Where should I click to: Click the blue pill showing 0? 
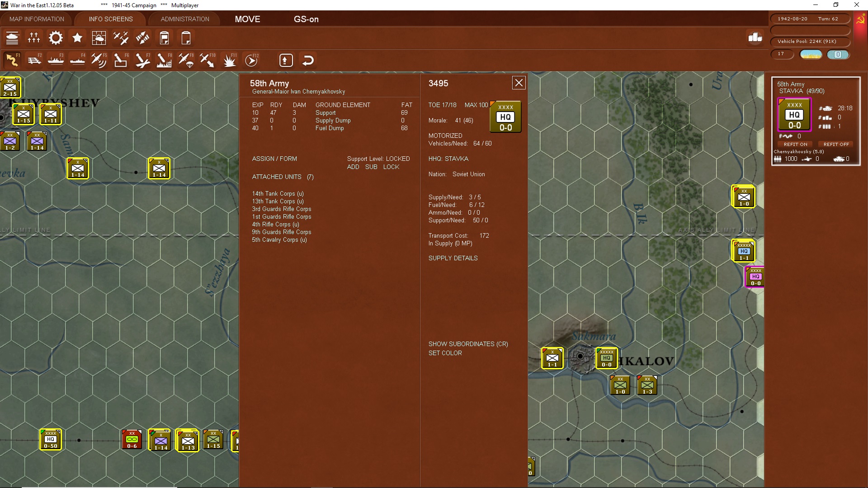[838, 54]
